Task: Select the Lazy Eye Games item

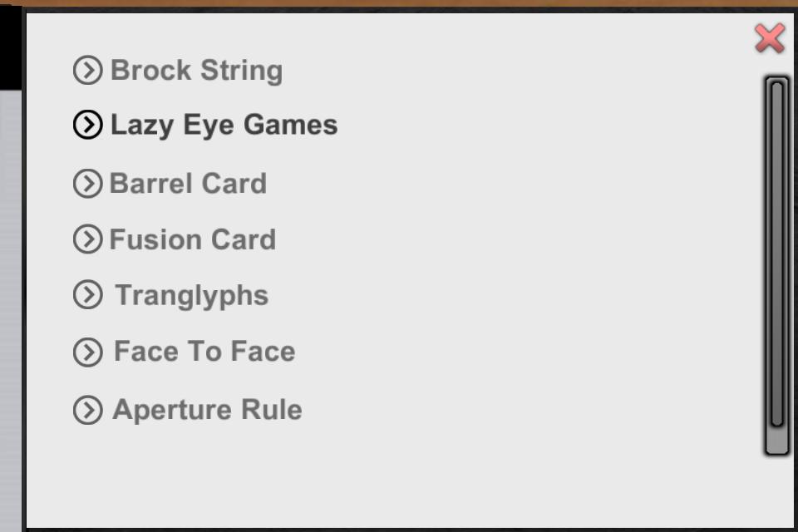Action: (224, 126)
